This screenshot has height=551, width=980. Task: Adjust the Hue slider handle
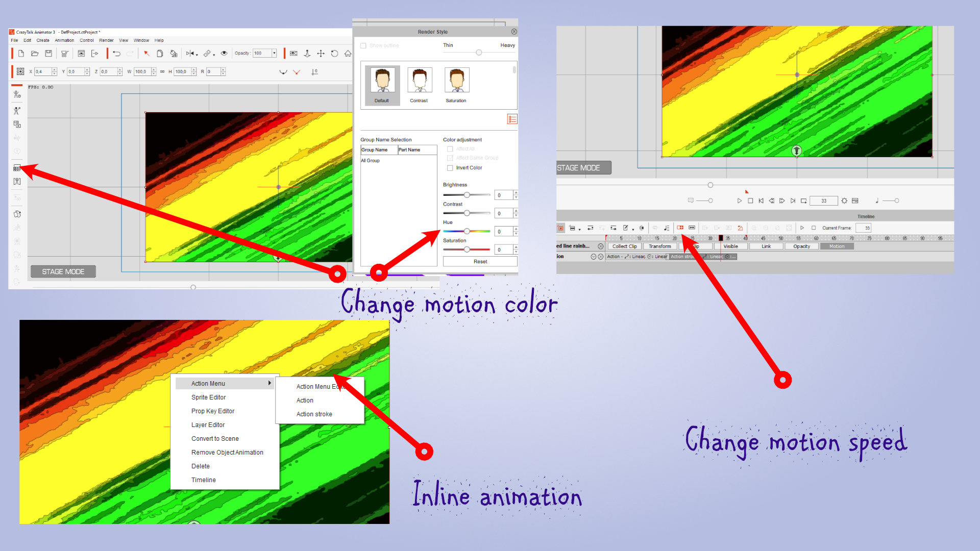click(x=467, y=231)
